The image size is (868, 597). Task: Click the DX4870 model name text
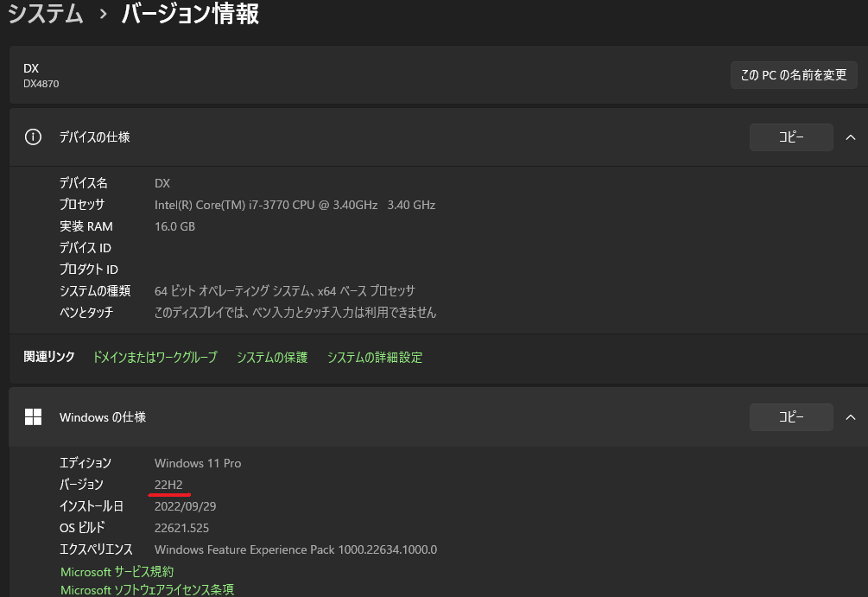41,84
